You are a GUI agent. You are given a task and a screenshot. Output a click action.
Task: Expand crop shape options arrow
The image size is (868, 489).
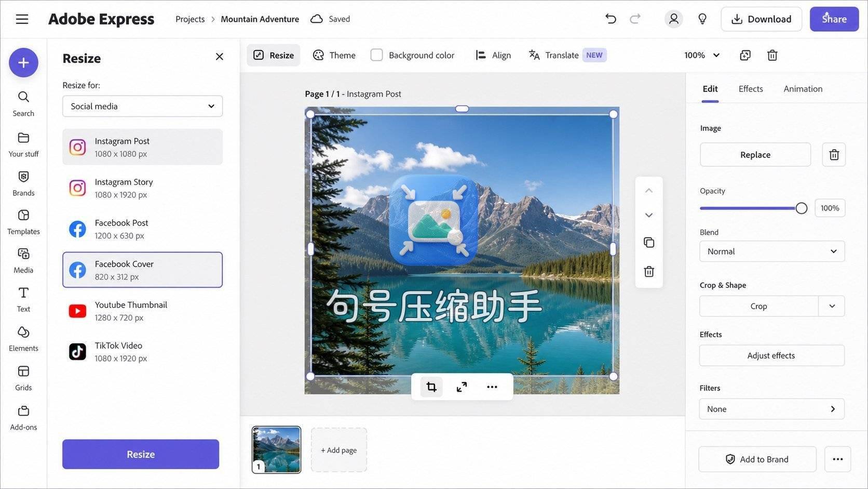[x=832, y=306]
